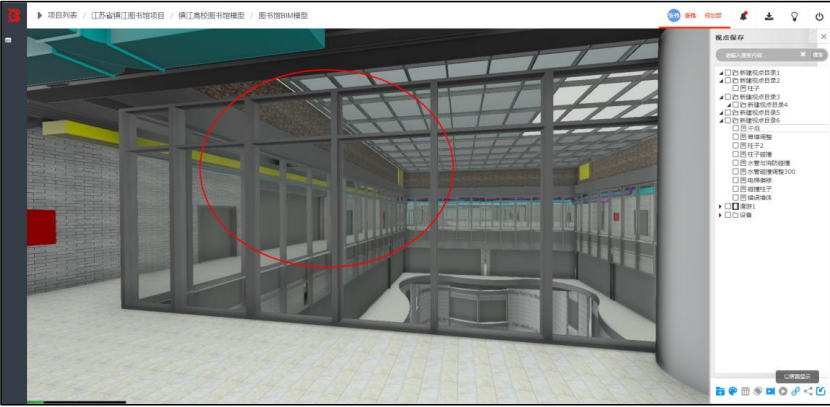Image resolution: width=830 pixels, height=407 pixels.
Task: Tick the 柱子2 viewpoint checkbox
Action: pos(735,146)
